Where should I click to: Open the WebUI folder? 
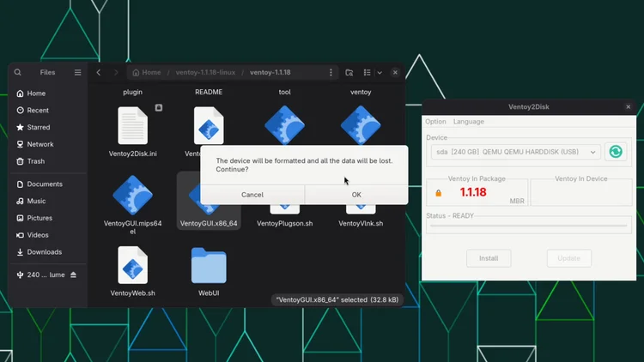209,271
